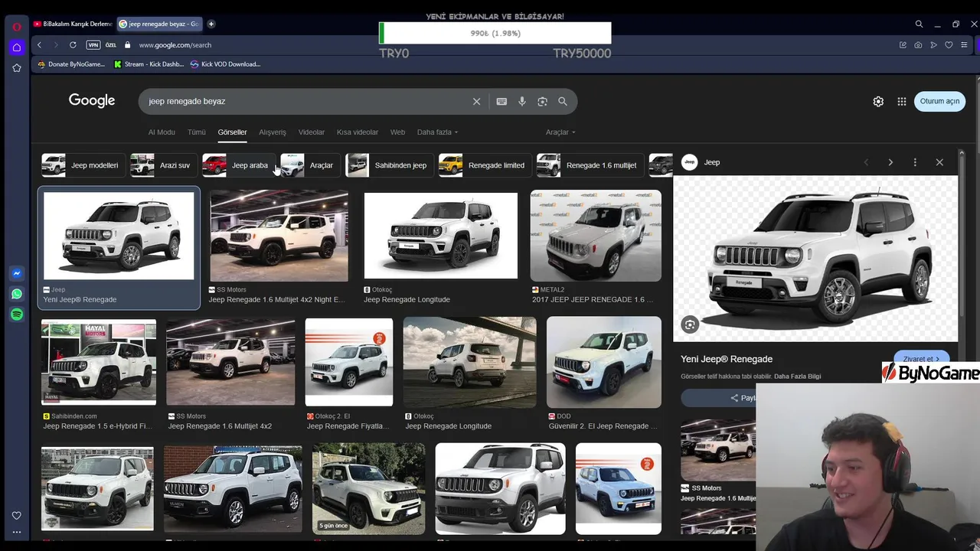980x551 pixels.
Task: Switch to Tümü tab
Action: tap(197, 132)
